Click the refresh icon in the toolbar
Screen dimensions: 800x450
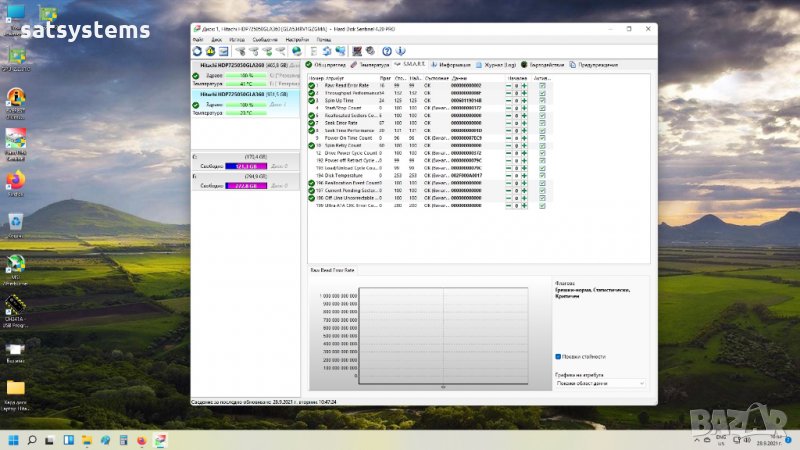coord(197,51)
